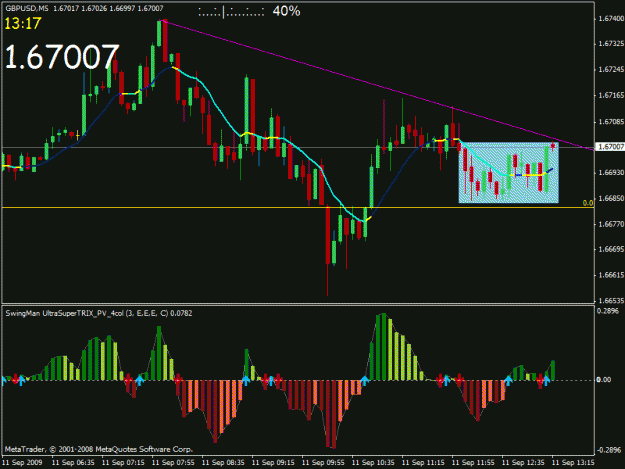Click the 11 Sep 10:35 time axis label
The image size is (625, 469).
(373, 462)
